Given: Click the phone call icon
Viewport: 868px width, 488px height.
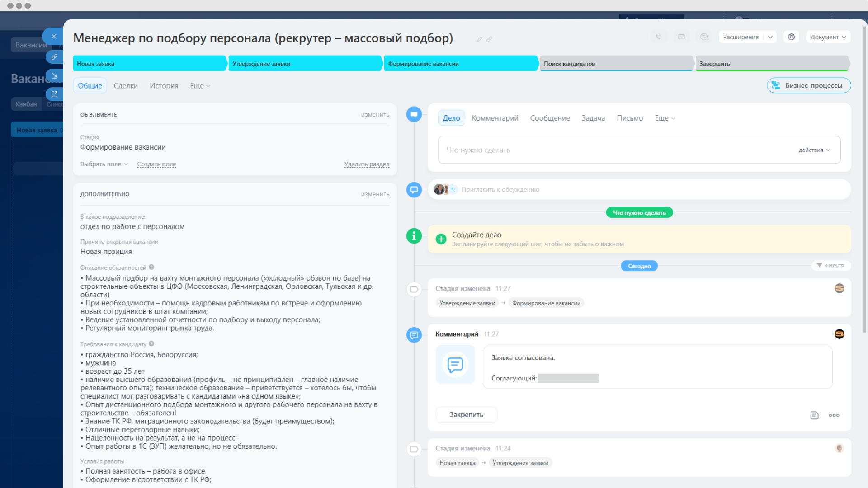Looking at the screenshot, I should pos(659,37).
